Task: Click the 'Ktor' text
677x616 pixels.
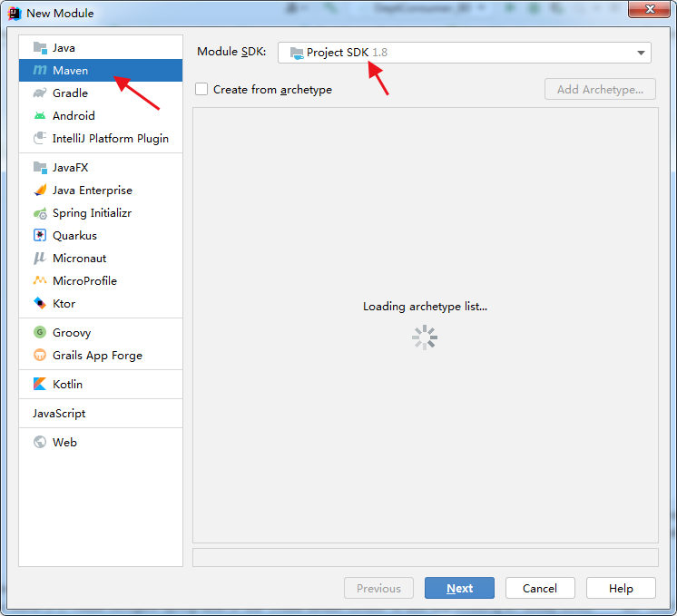Action: [x=64, y=304]
